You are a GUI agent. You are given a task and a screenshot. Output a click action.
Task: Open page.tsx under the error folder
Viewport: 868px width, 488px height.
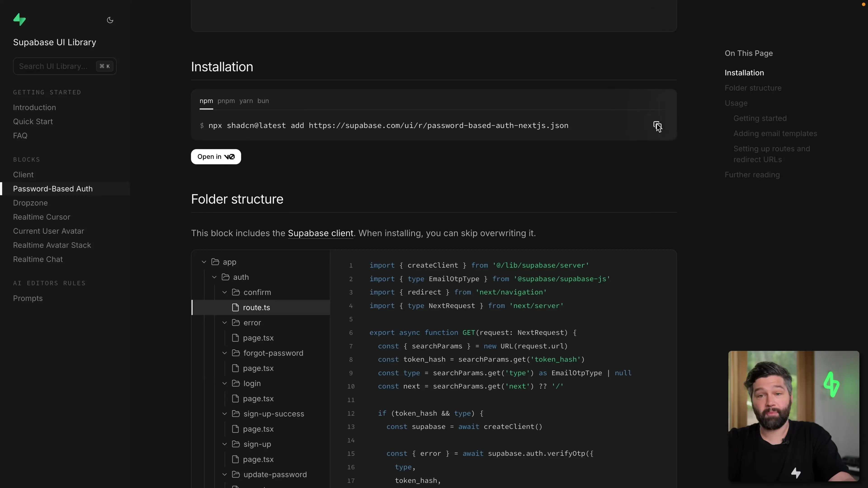(x=258, y=338)
